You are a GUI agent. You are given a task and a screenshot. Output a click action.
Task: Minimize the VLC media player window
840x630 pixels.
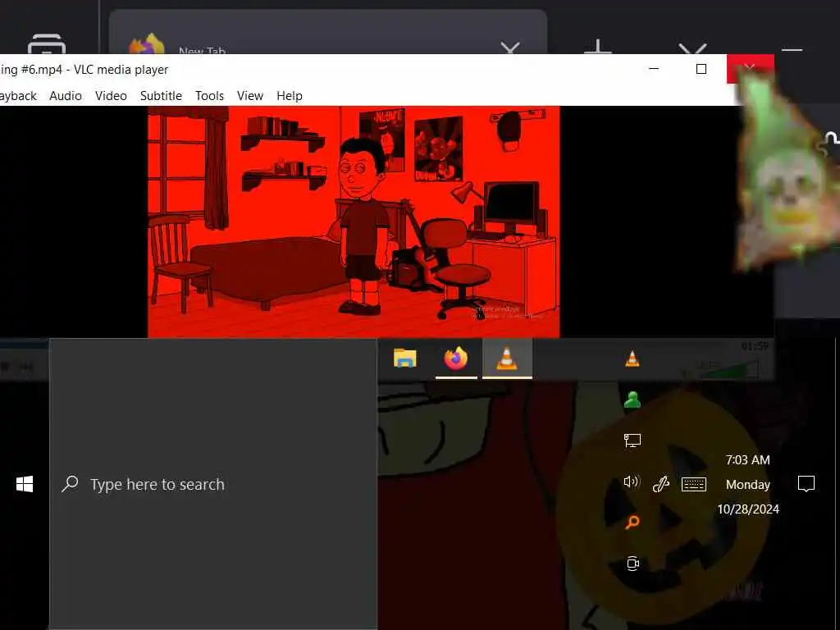(x=654, y=69)
